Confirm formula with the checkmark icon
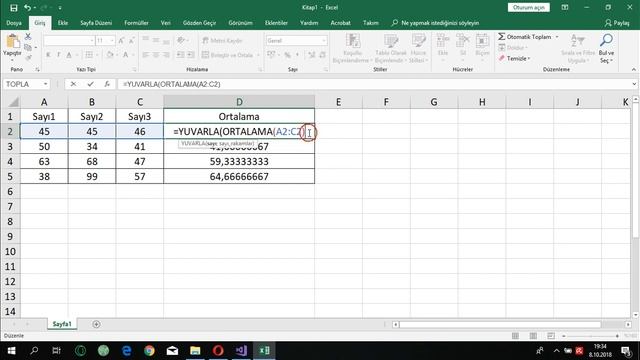This screenshot has height=360, width=640. pos(90,84)
